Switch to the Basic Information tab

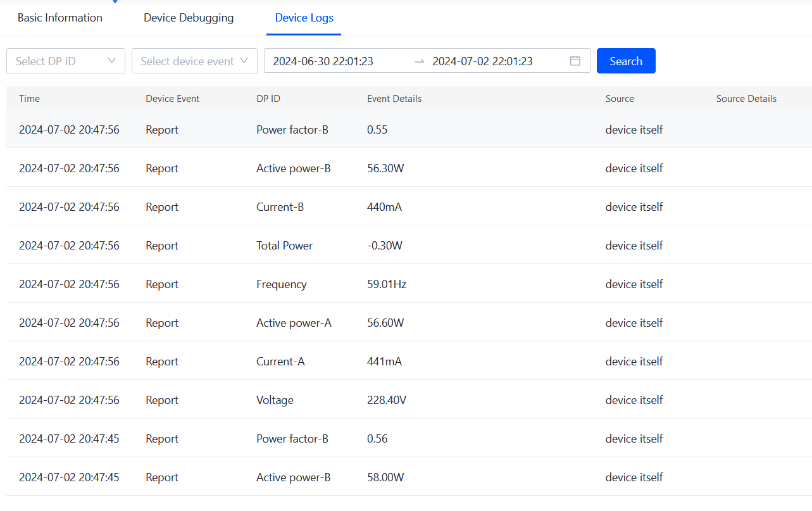click(x=60, y=18)
